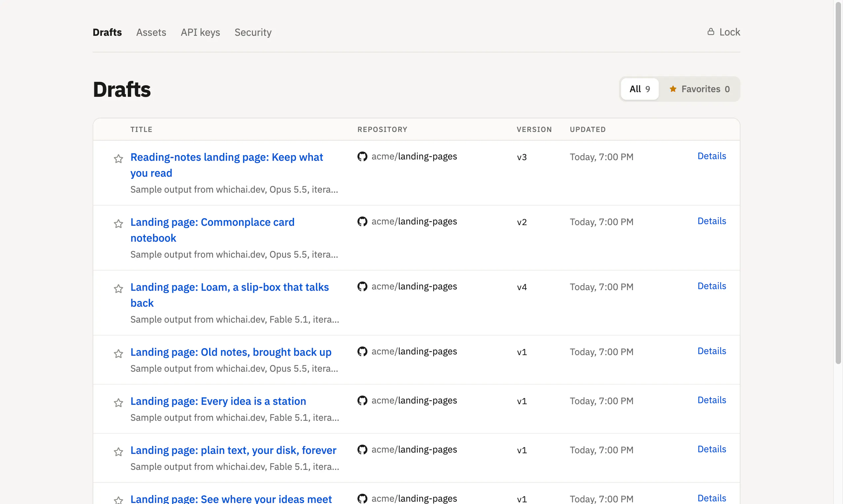Click v4 version in Loam row

pyautogui.click(x=522, y=287)
